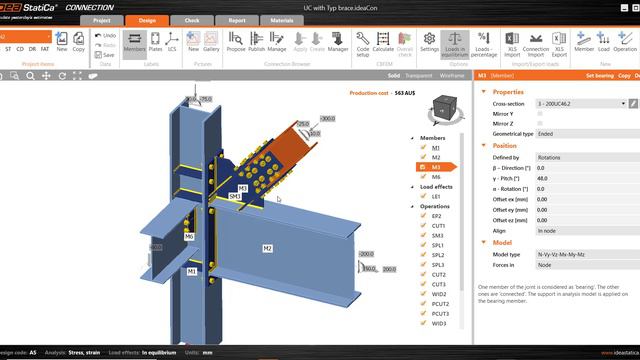Viewport: 640px width, 360px height.
Task: Toggle operation WID3 checkbox
Action: [423, 323]
